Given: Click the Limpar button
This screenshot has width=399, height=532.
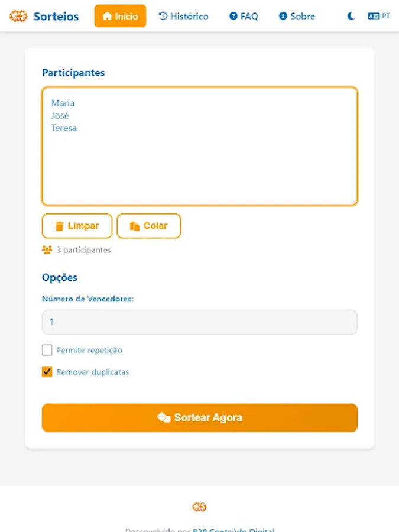Looking at the screenshot, I should [77, 226].
